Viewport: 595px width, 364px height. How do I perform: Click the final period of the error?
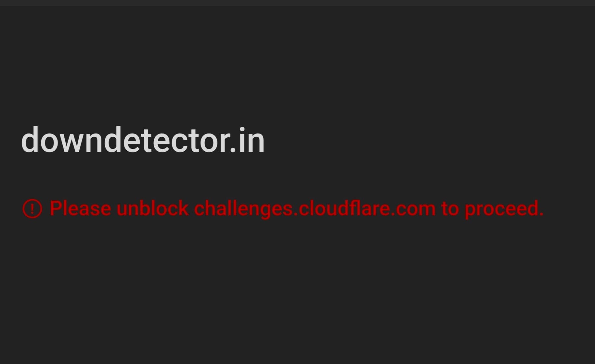(x=541, y=215)
